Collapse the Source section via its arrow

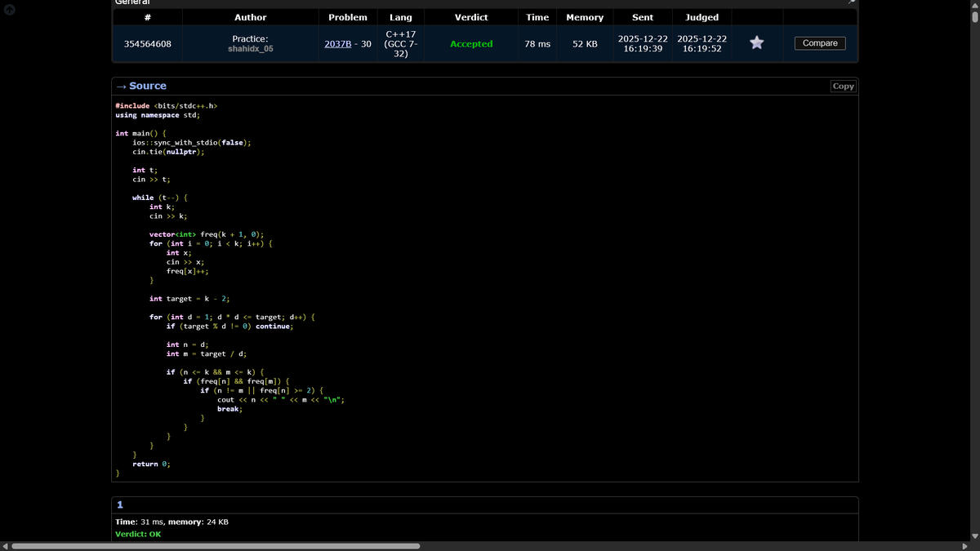(121, 86)
